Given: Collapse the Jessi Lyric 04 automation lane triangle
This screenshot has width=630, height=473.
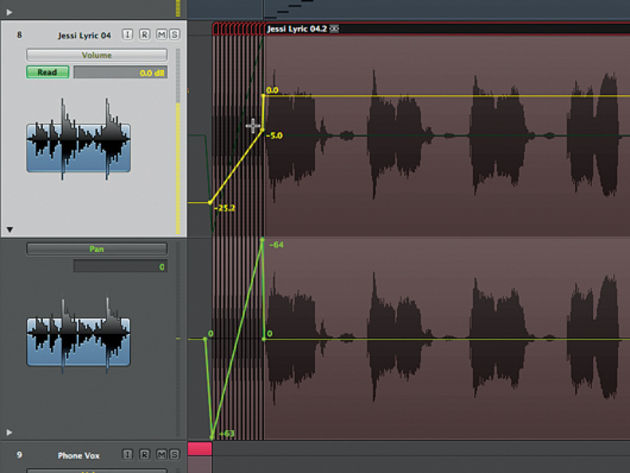Looking at the screenshot, I should coord(10,229).
